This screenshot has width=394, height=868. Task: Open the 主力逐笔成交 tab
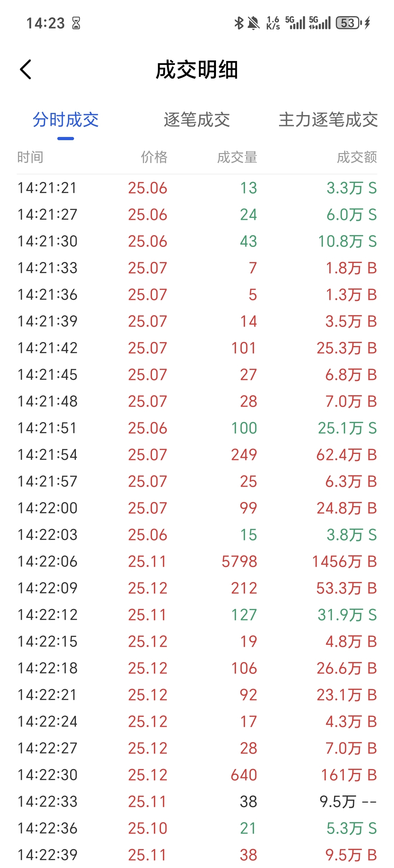coord(328,120)
